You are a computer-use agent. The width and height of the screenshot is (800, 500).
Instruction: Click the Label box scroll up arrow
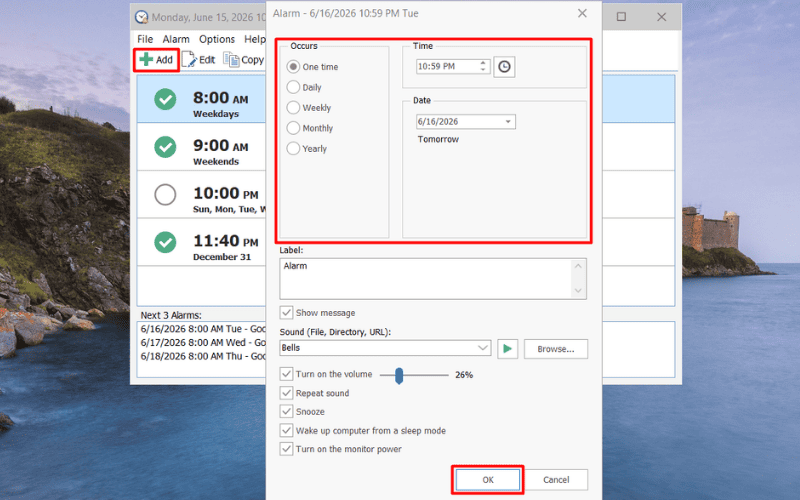tap(578, 266)
